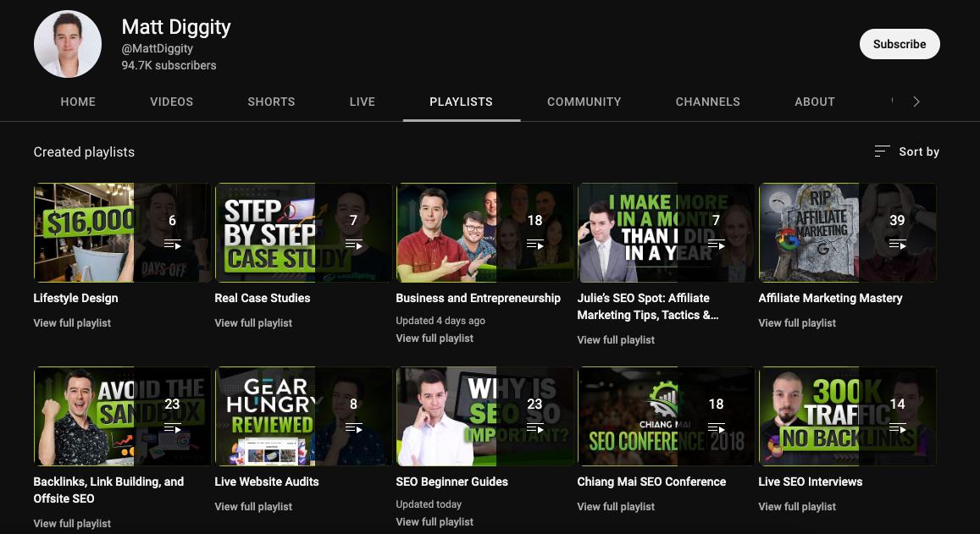View full playlist under SEO Beginner Guides
The width and height of the screenshot is (980, 534).
click(435, 522)
